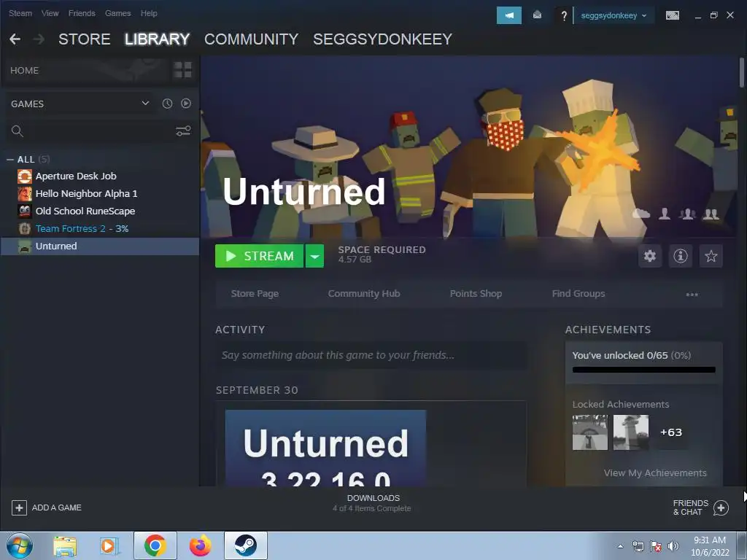
Task: Open advanced filter settings icon
Action: 183,131
